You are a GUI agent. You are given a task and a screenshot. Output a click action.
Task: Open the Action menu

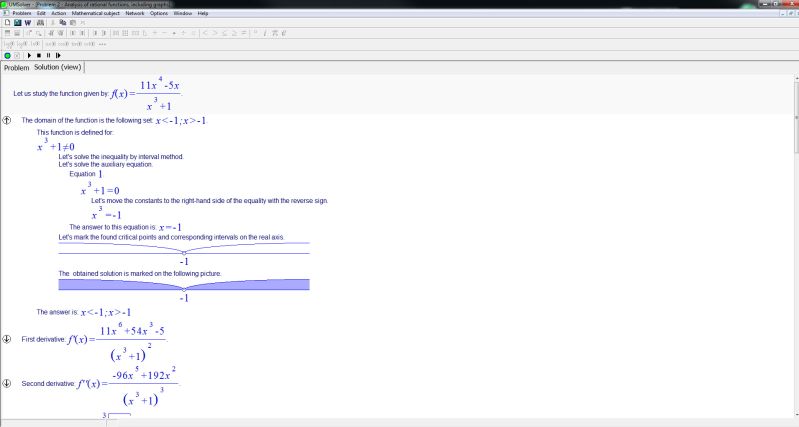pyautogui.click(x=59, y=13)
